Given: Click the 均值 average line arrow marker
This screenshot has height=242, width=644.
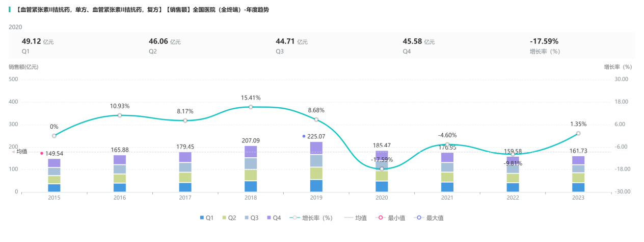Looking at the screenshot, I should [14, 152].
